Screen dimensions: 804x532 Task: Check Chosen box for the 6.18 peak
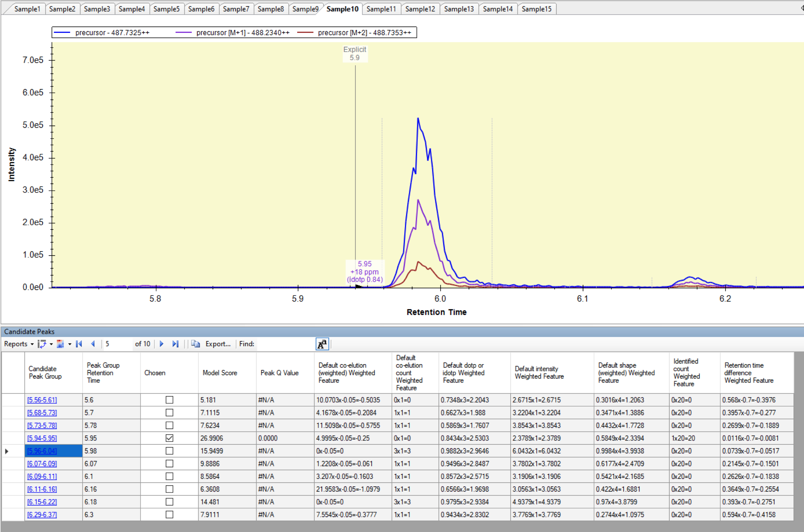coord(169,502)
